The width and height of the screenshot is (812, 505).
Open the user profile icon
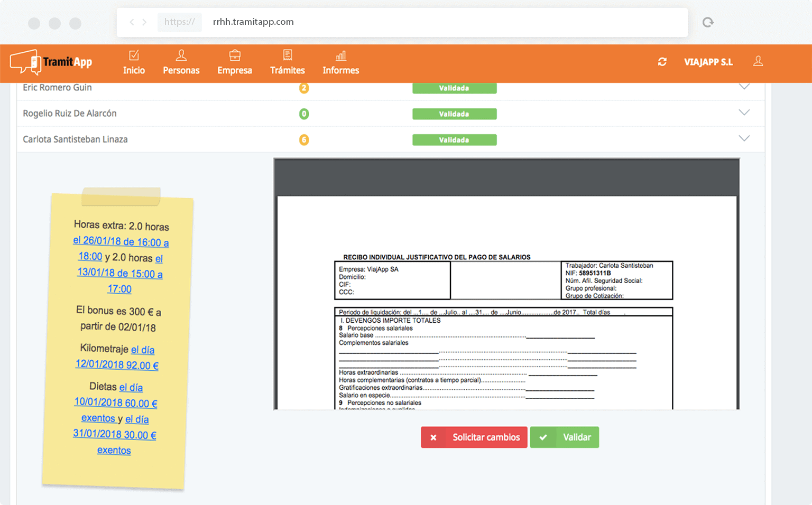(758, 61)
